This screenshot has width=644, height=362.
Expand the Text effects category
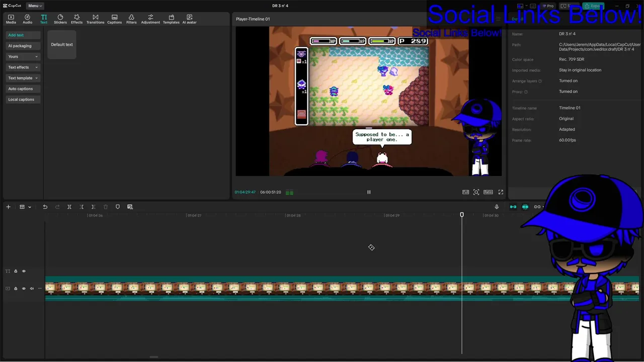click(23, 67)
